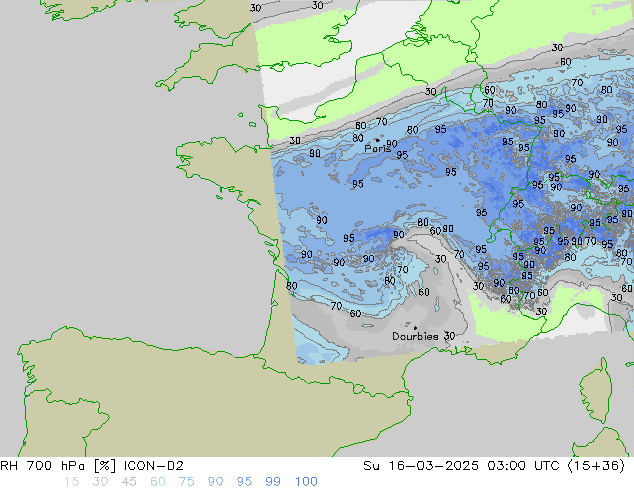634x490 pixels.
Task: Click legend value 100
Action: 306,482
